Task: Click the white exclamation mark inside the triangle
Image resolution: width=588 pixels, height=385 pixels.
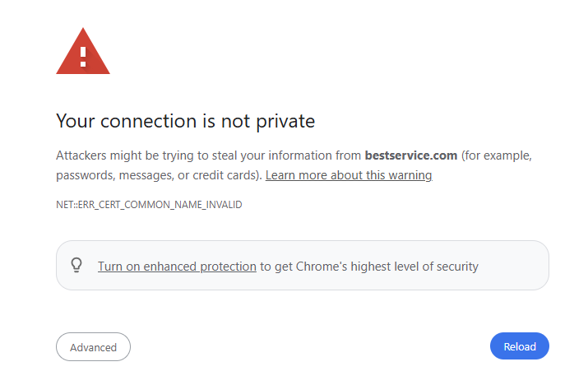Action: (83, 57)
